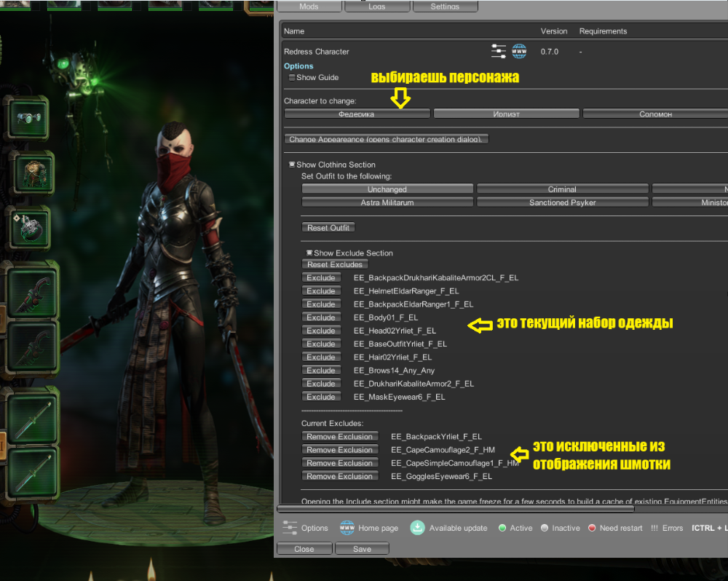Click the 0.7.0 version value

(x=549, y=52)
